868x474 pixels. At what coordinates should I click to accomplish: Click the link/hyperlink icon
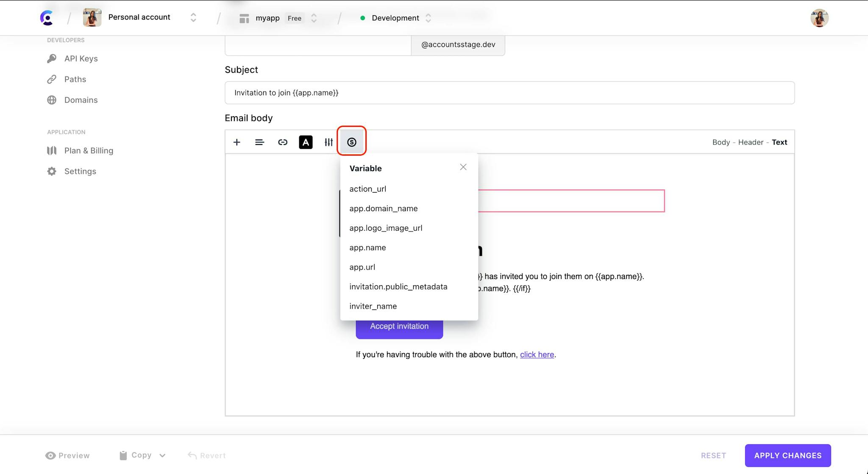tap(282, 142)
